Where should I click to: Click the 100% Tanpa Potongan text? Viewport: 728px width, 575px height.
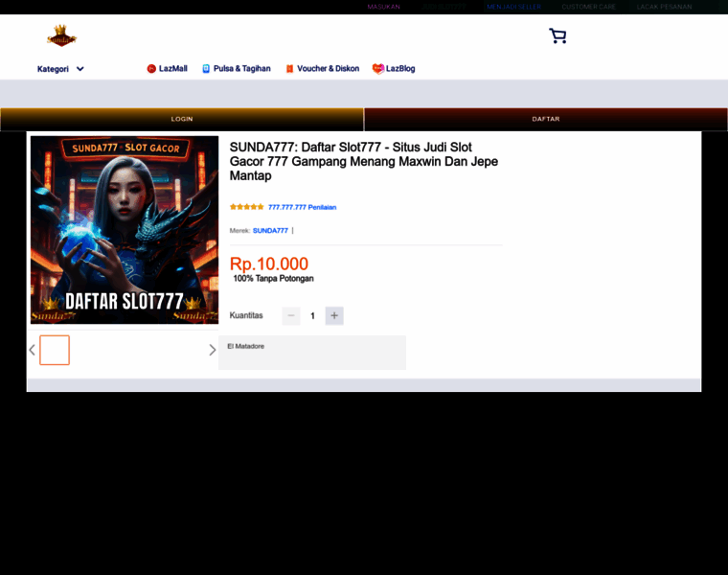273,279
